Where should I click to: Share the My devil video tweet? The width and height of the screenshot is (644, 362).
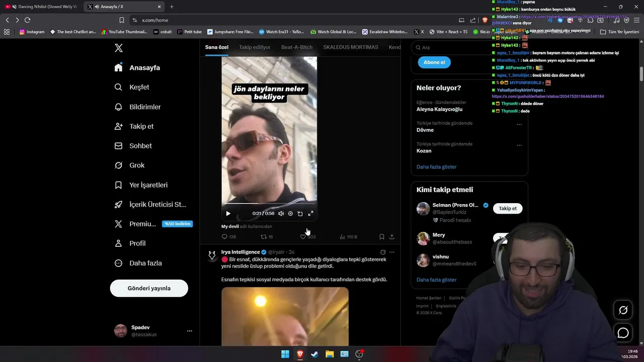click(x=392, y=237)
